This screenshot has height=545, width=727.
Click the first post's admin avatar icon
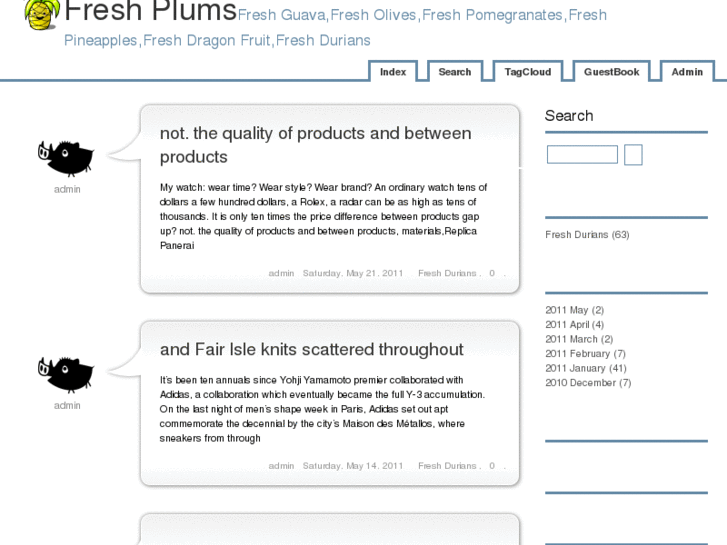(x=66, y=157)
